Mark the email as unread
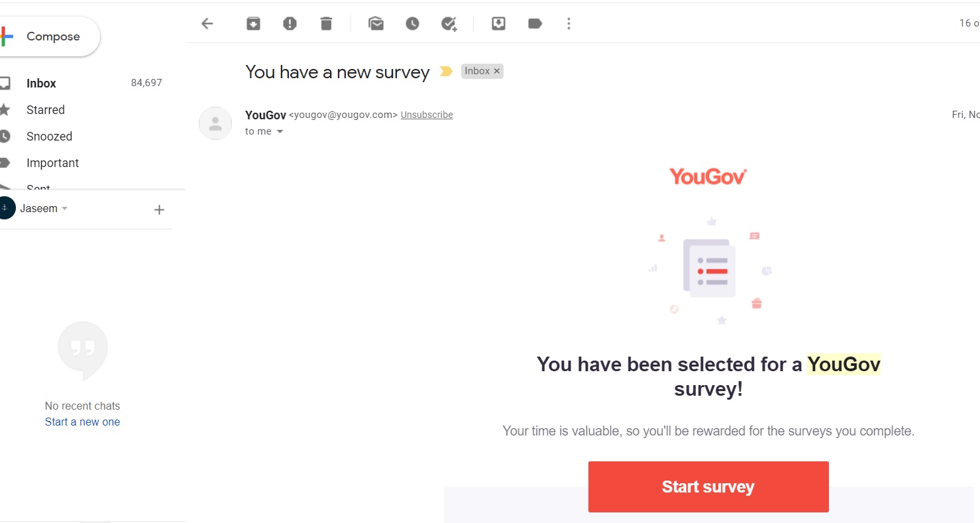 tap(376, 24)
